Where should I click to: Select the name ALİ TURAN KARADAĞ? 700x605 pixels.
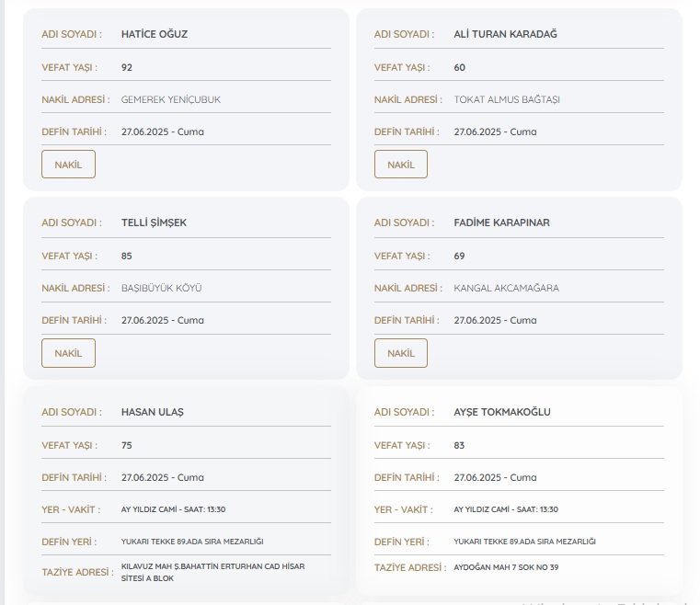coord(505,34)
